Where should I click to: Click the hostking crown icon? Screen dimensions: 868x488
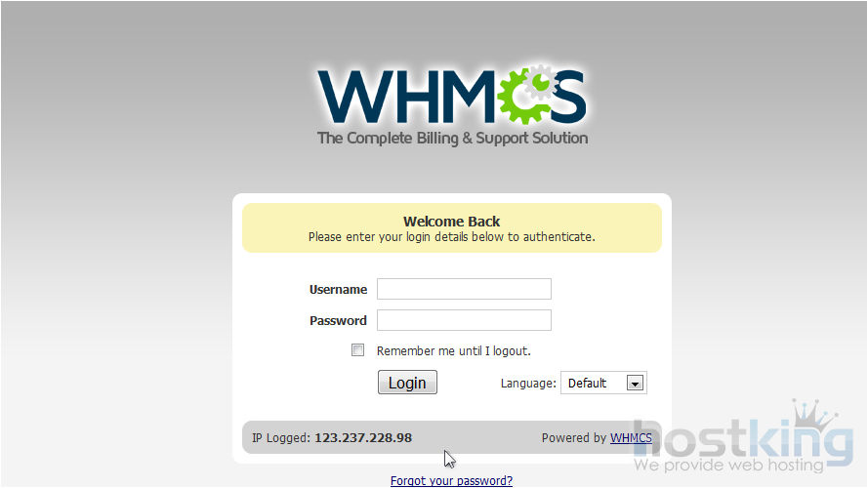click(x=815, y=415)
